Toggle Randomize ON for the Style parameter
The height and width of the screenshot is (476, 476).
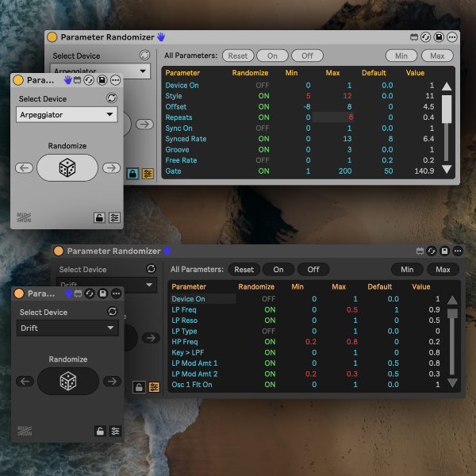(263, 96)
